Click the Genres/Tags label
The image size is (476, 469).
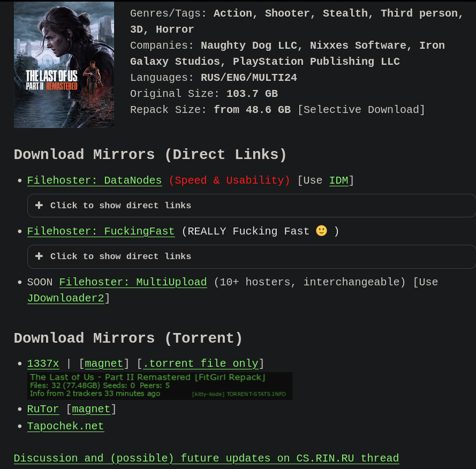click(x=168, y=13)
